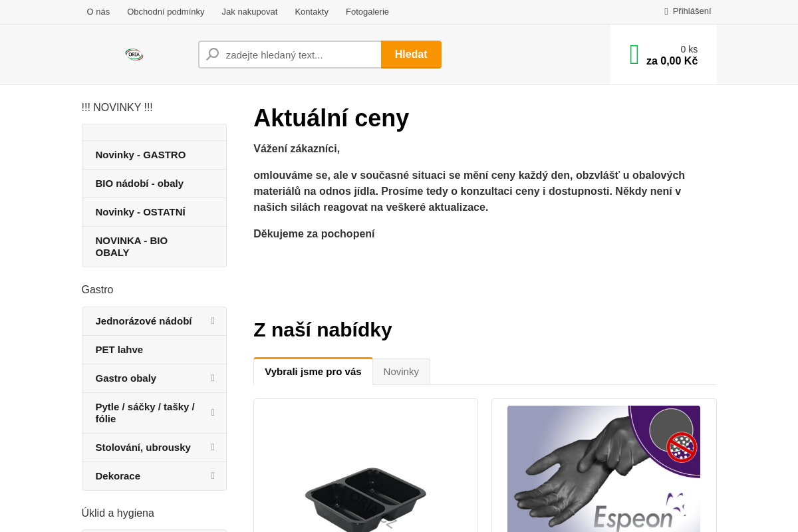Click the magnifier icon in search box
This screenshot has height=532, width=798.
pyautogui.click(x=213, y=55)
